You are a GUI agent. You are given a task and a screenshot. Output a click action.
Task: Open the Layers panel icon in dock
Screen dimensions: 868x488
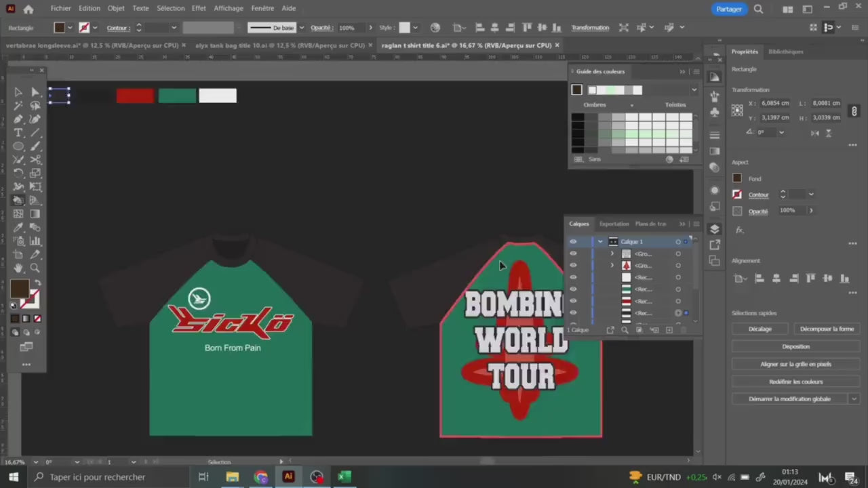[x=714, y=229]
